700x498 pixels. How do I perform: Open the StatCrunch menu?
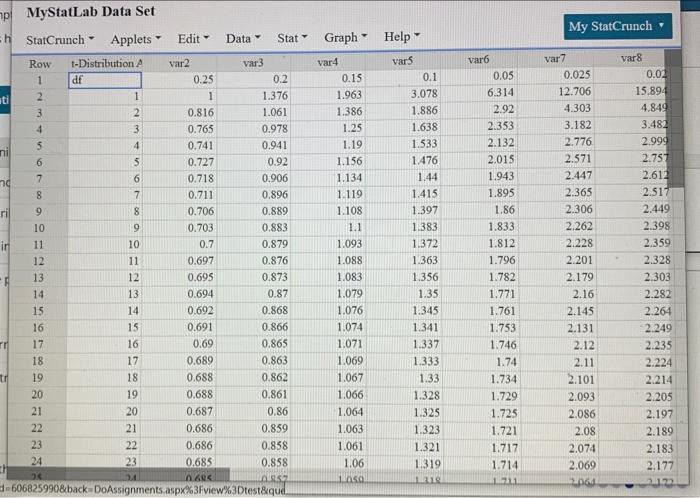(x=60, y=40)
